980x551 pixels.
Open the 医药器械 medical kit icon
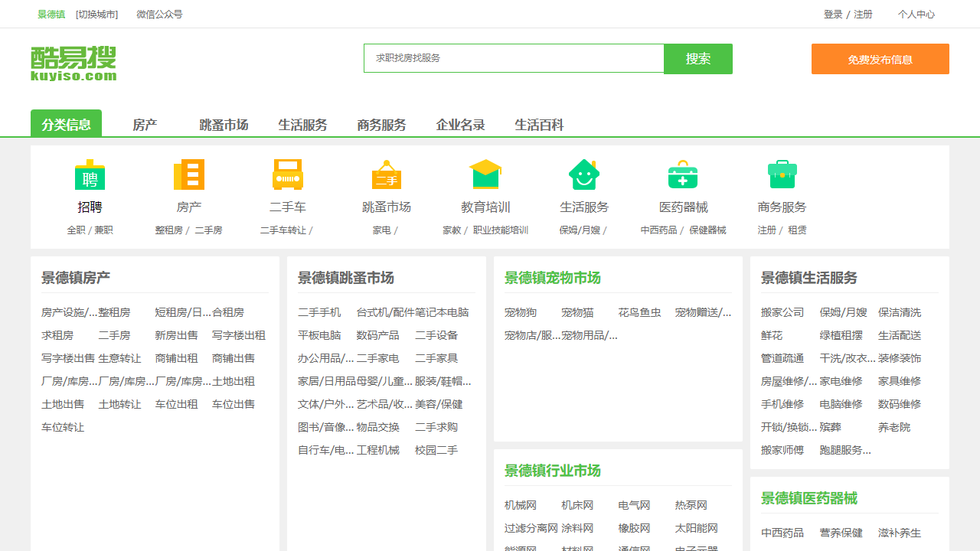coord(682,174)
